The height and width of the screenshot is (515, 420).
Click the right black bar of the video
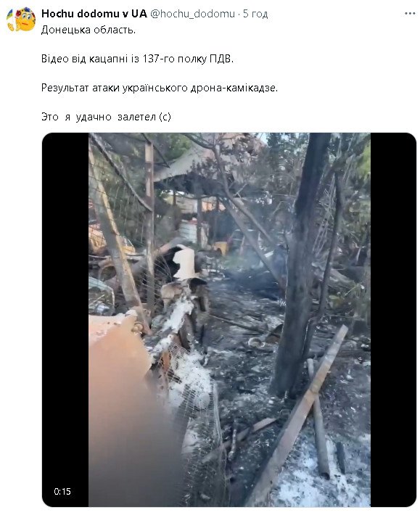coord(393,320)
